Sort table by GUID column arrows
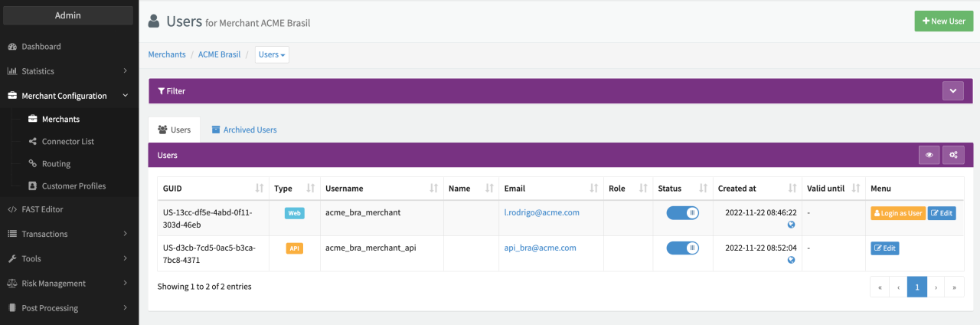The image size is (980, 325). [260, 189]
